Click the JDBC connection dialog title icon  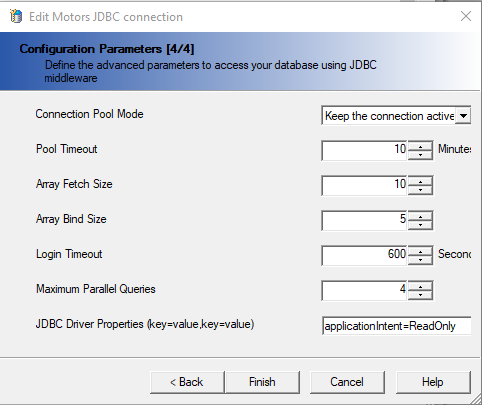coord(16,16)
